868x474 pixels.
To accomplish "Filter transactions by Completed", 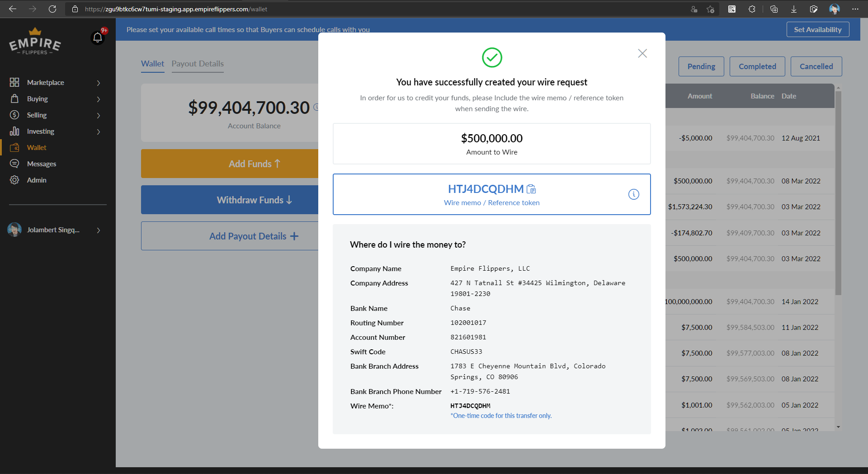I will pyautogui.click(x=757, y=66).
